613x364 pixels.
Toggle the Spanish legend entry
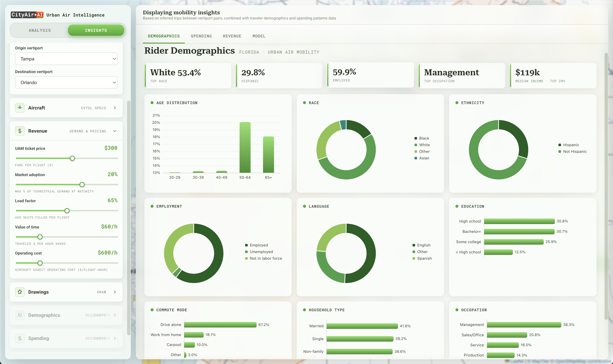coord(422,258)
